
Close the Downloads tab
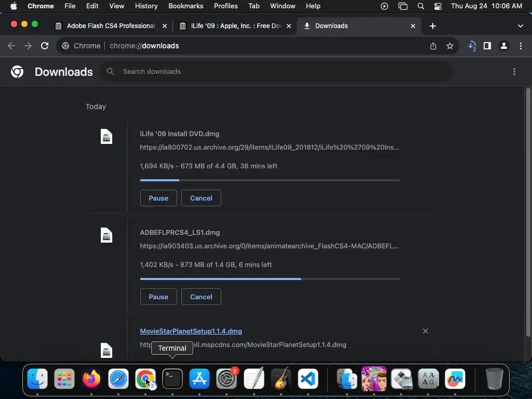click(x=413, y=26)
